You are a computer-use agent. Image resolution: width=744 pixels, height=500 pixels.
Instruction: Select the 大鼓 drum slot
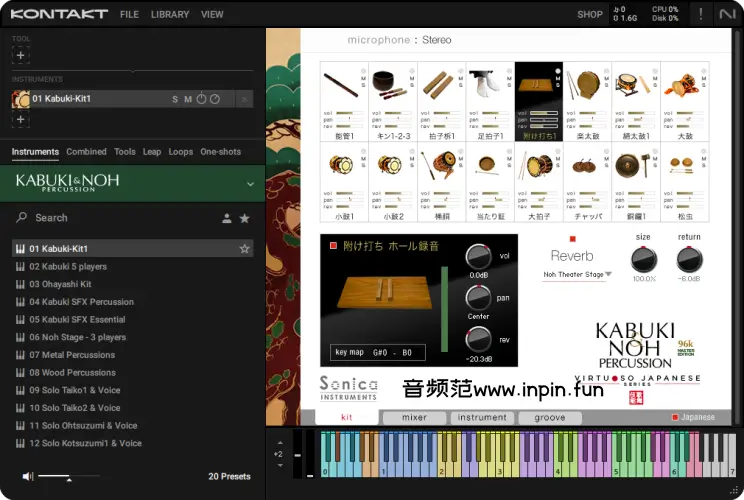(x=685, y=101)
